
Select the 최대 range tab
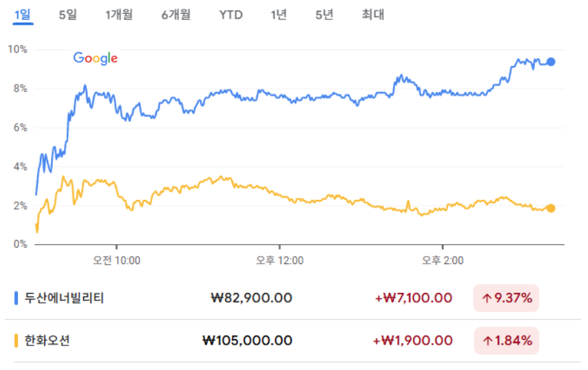372,14
